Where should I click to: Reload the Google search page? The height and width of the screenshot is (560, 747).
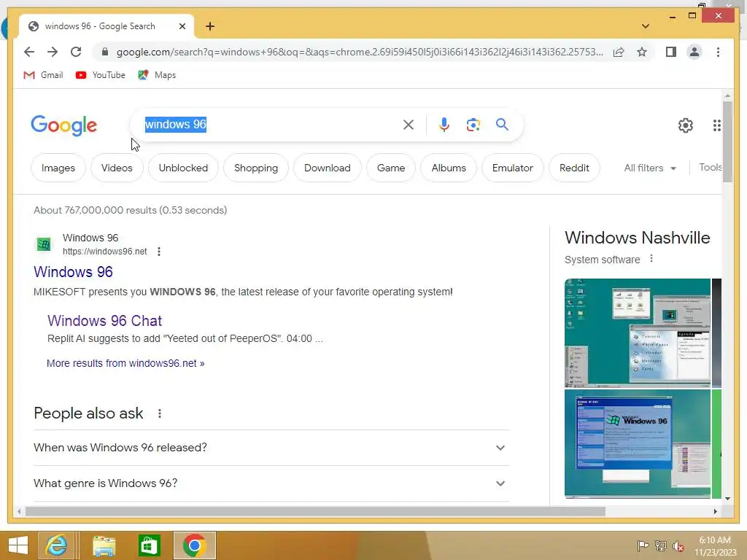pyautogui.click(x=76, y=52)
